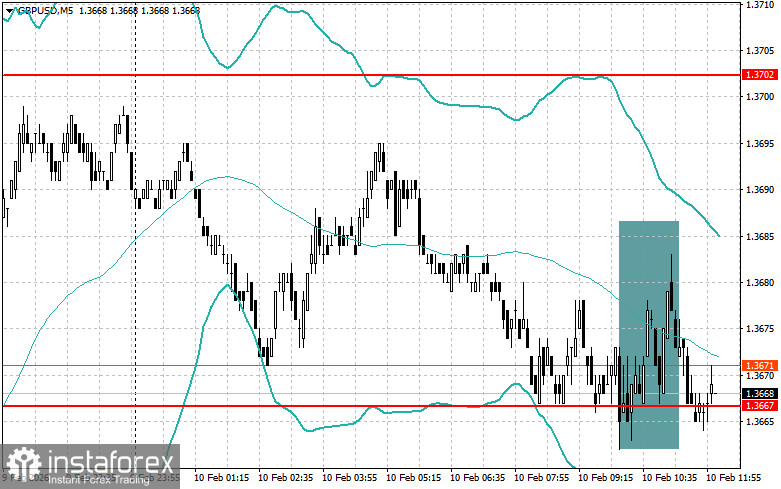781x489 pixels.
Task: Click the 10 Feb 07:55 time label
Action: 542,478
